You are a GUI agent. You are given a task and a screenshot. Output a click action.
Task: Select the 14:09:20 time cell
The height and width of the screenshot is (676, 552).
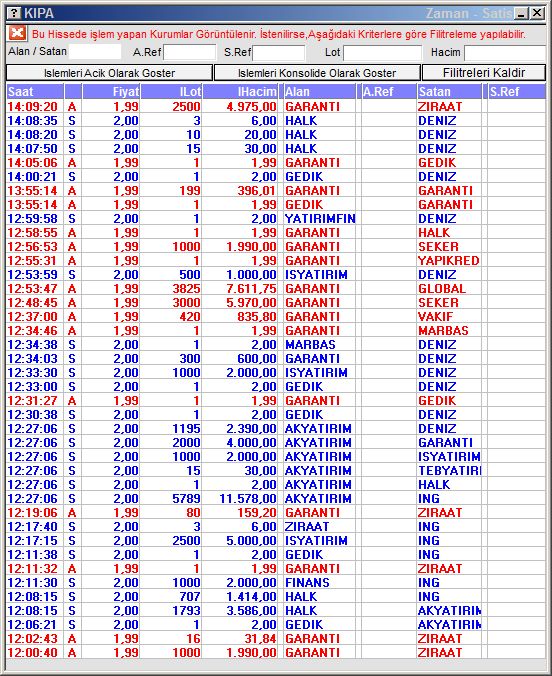(x=33, y=106)
